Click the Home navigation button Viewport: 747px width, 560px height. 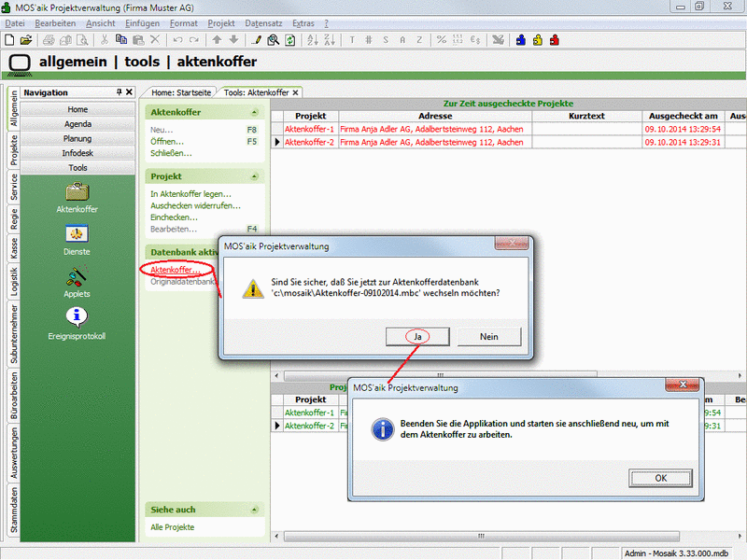[78, 109]
